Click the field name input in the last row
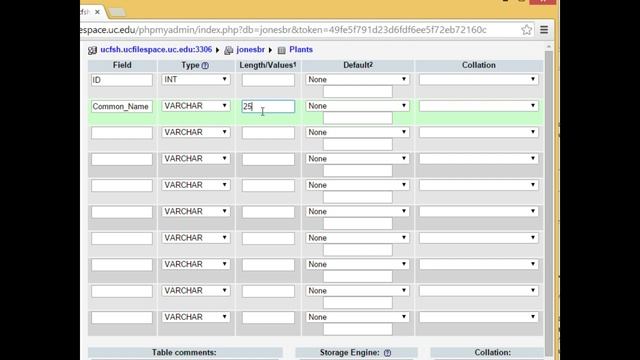640x360 pixels. (122, 318)
